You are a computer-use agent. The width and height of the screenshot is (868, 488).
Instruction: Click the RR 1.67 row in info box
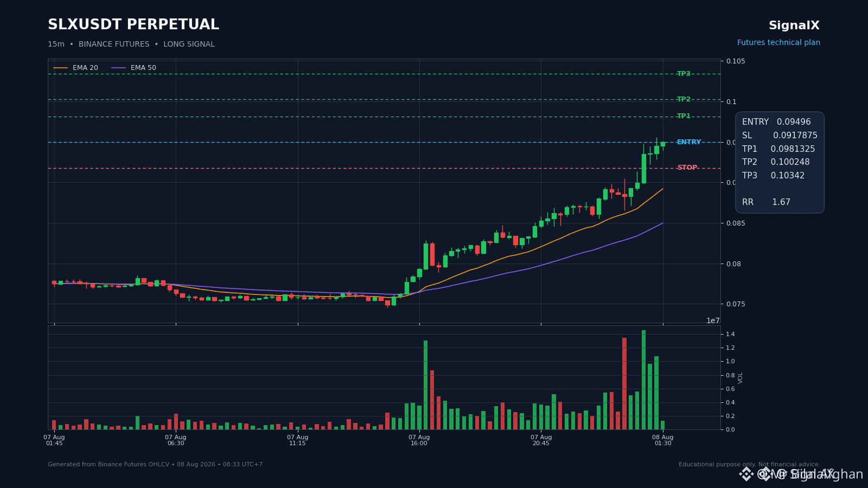(x=766, y=202)
